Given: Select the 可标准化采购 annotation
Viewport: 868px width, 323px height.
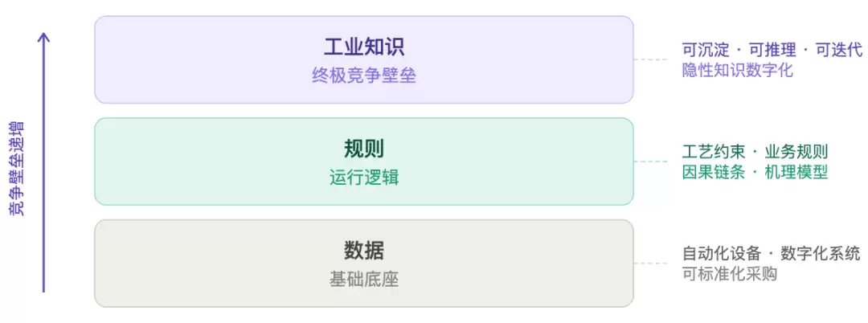Looking at the screenshot, I should click(729, 274).
